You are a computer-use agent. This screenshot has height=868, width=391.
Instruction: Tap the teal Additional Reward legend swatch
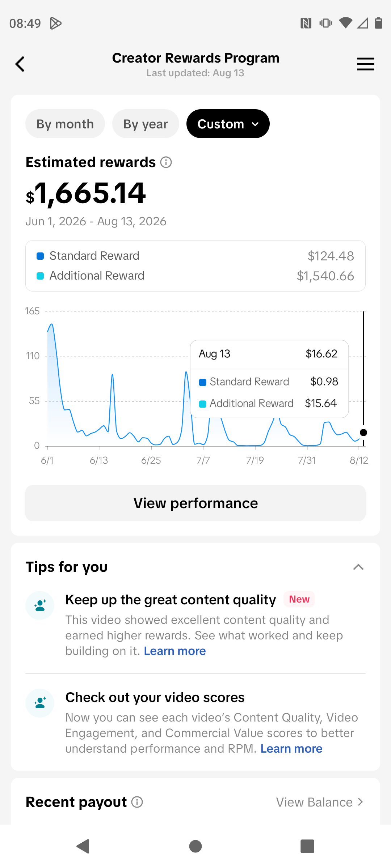point(40,276)
